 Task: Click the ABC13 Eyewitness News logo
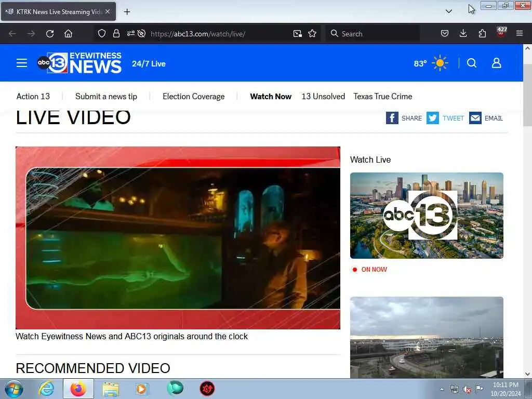tap(79, 63)
